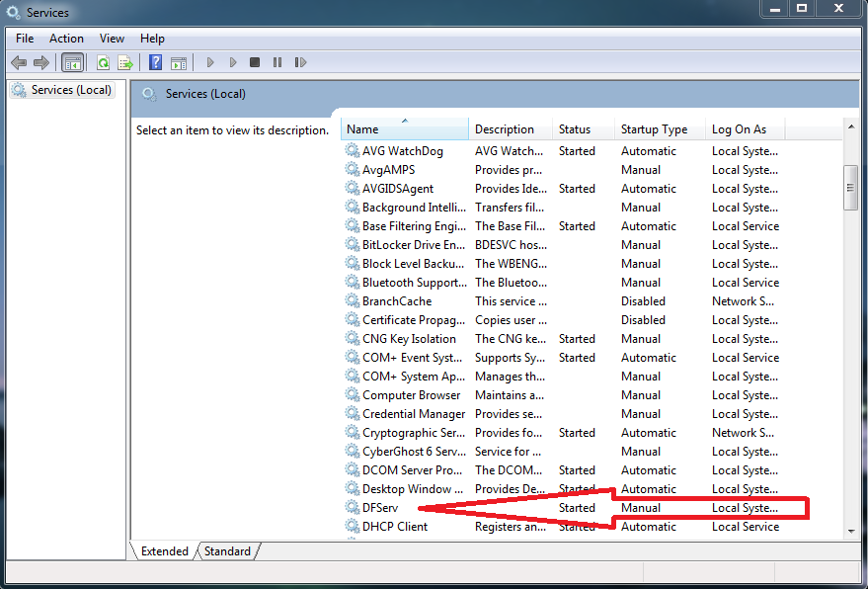Click Network S... log on for BranchCache

(x=743, y=300)
